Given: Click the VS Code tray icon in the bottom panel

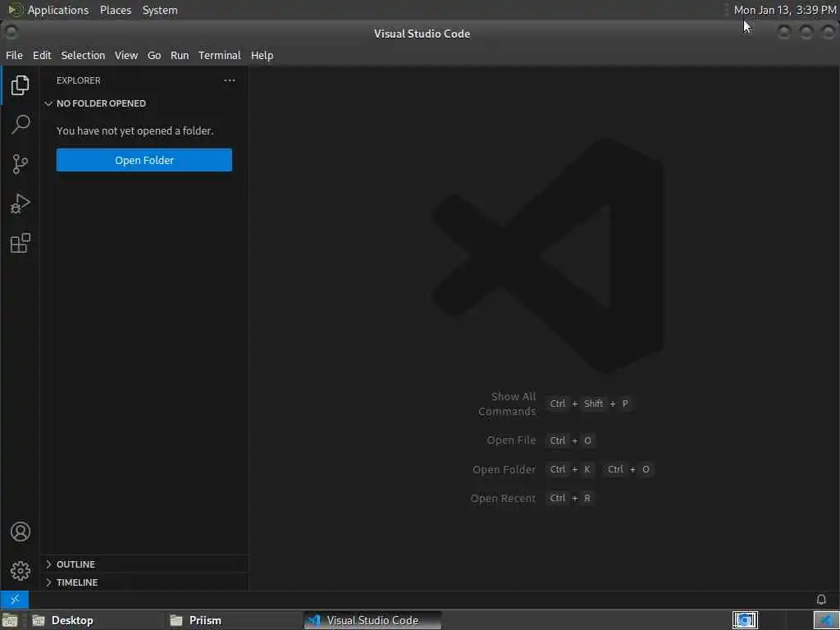Looking at the screenshot, I should coord(825,620).
